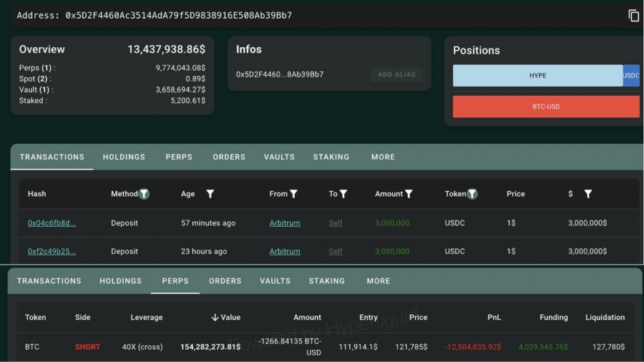Image resolution: width=644 pixels, height=362 pixels.
Task: Click the blue HYPE position bar
Action: (537, 75)
